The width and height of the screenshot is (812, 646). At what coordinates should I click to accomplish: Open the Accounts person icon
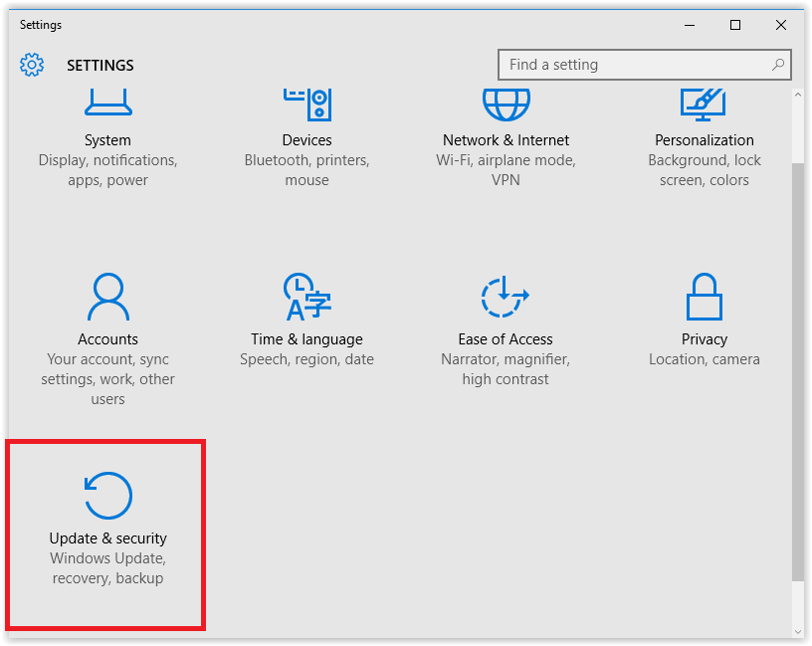tap(108, 297)
